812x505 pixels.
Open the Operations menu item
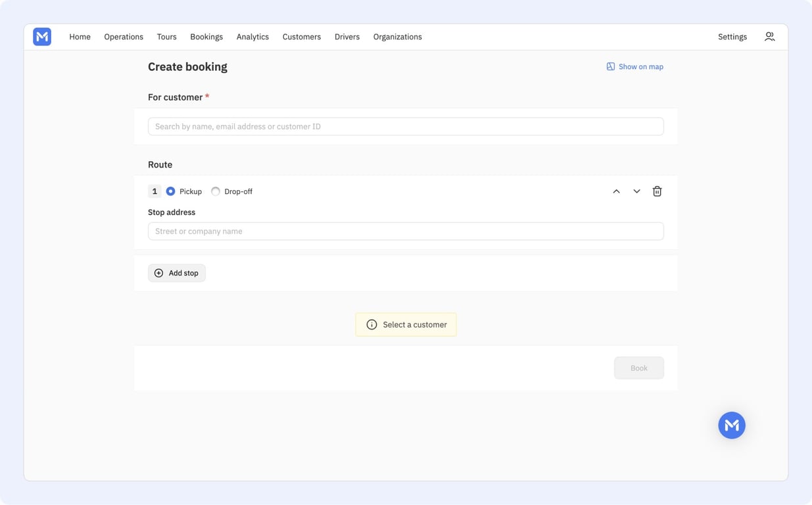[124, 37]
